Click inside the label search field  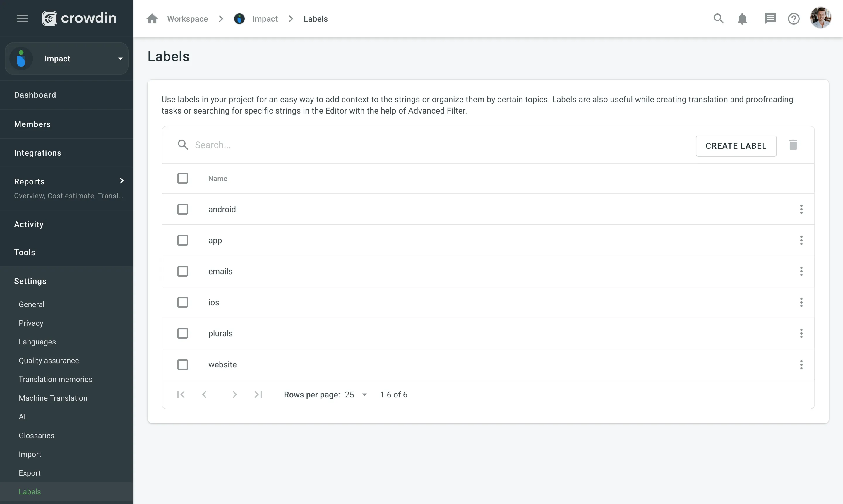pos(272,145)
